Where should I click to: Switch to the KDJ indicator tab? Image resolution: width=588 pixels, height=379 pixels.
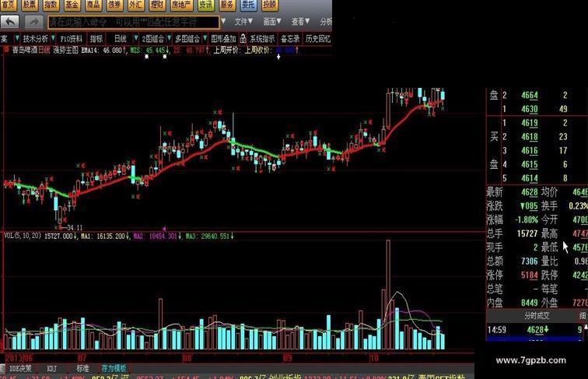coord(52,369)
